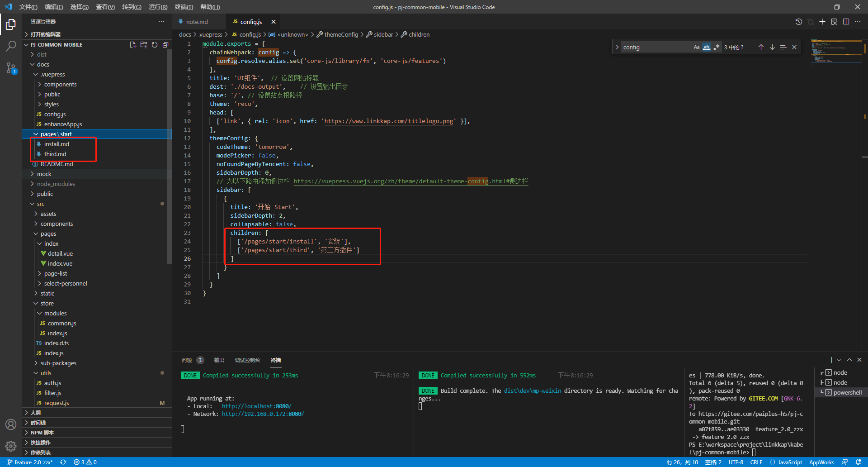Open editor more actions menu

click(858, 22)
